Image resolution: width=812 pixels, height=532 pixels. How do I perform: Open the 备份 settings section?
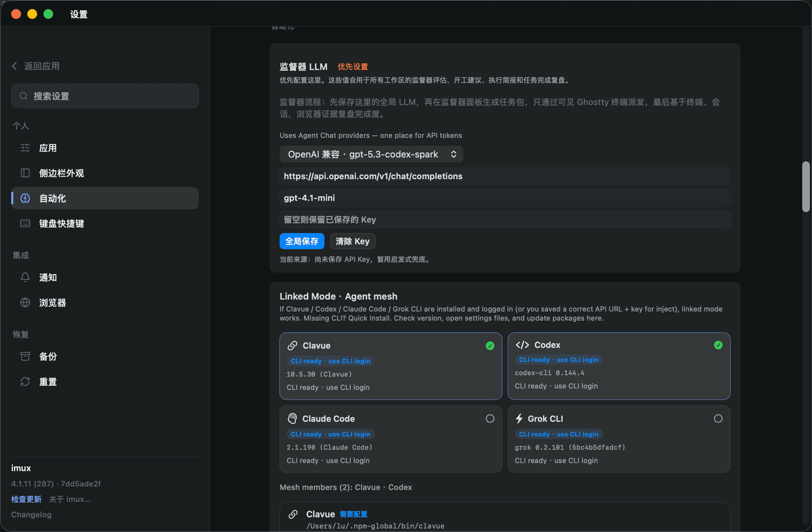[x=105, y=356]
